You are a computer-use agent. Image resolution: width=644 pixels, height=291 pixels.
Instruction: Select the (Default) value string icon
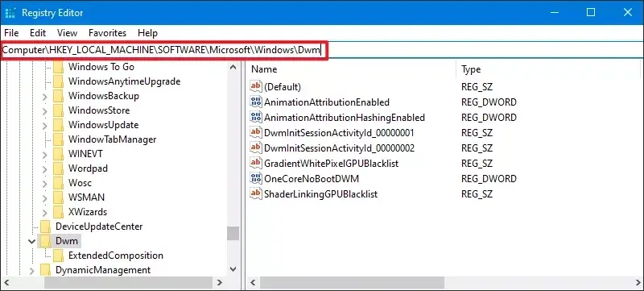[256, 86]
